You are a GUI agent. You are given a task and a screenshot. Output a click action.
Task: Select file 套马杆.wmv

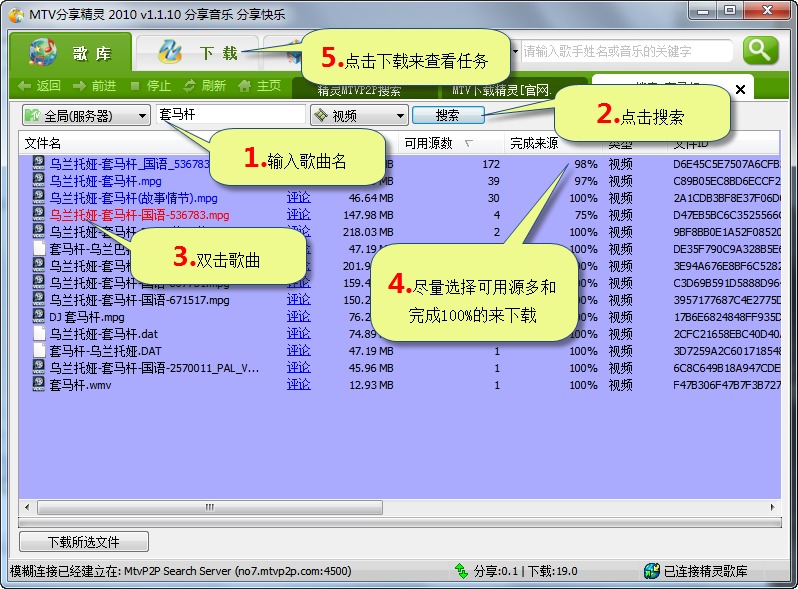(x=80, y=385)
